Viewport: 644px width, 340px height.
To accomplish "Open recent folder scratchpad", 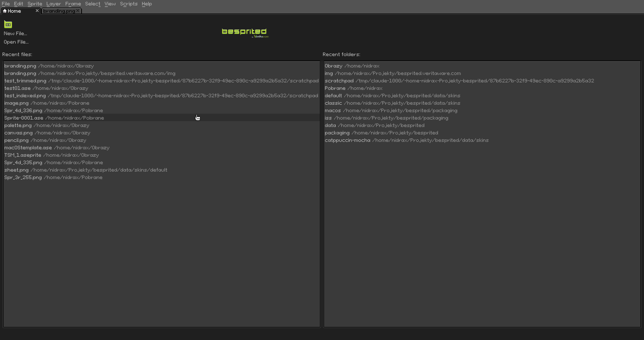I will (482, 81).
